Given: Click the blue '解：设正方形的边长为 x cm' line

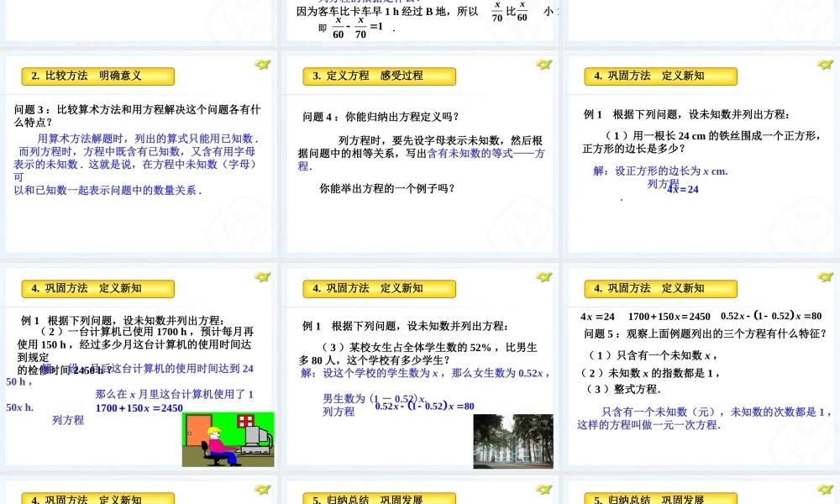Looking at the screenshot, I should click(660, 171).
